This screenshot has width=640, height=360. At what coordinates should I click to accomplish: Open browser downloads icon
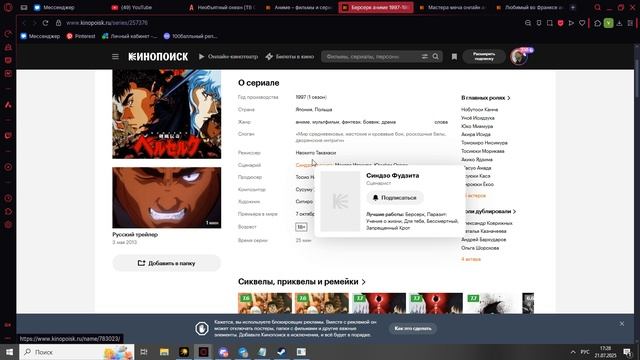[619, 23]
